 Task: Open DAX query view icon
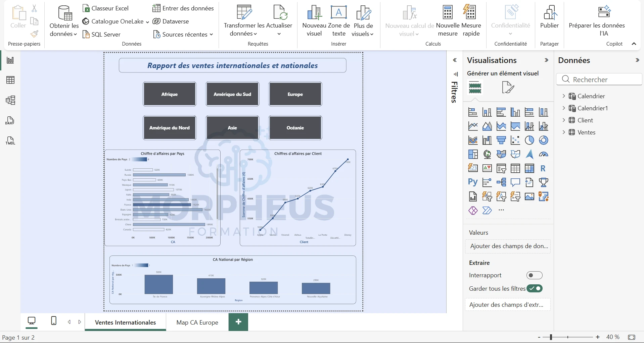[x=10, y=121]
